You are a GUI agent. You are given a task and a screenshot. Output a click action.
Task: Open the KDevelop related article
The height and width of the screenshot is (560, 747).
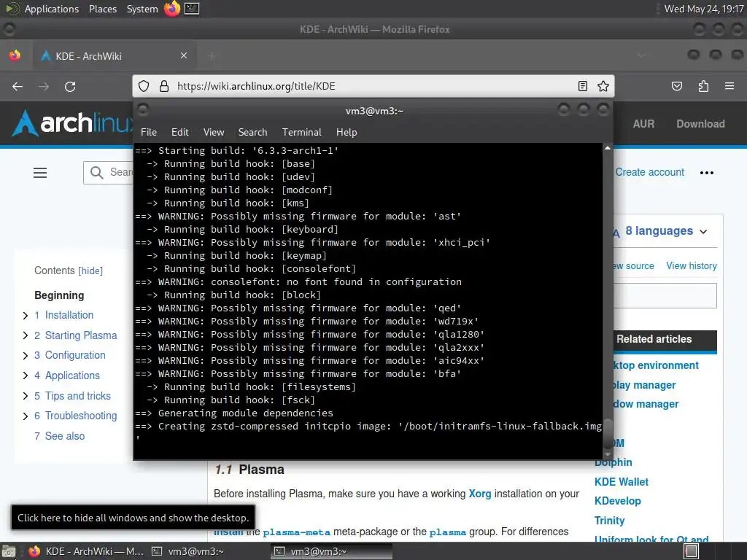click(x=617, y=501)
